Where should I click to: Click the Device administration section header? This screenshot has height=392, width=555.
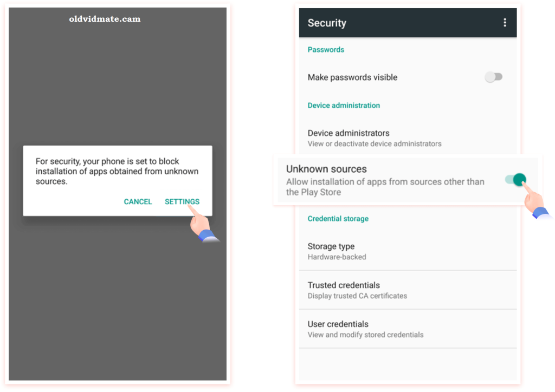[344, 106]
